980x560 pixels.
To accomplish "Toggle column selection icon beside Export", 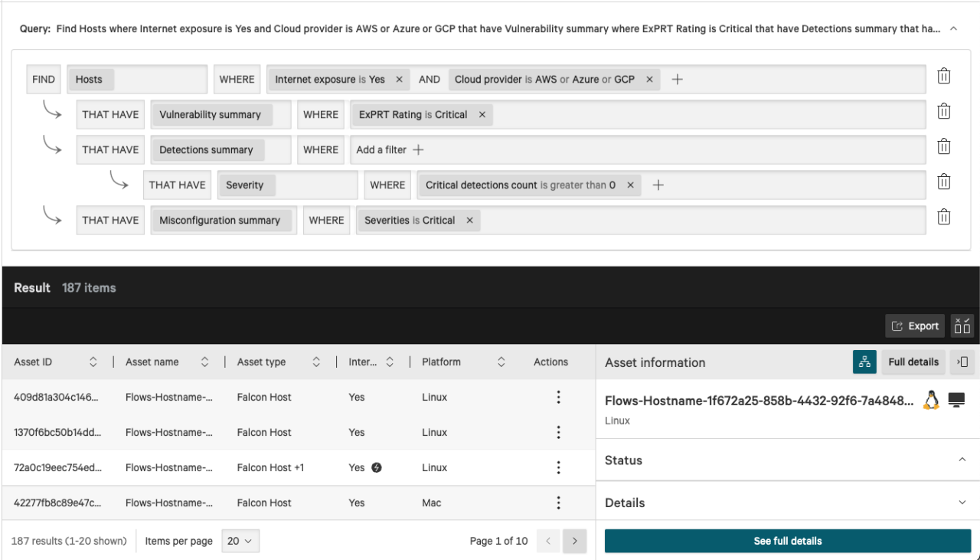I will [962, 326].
